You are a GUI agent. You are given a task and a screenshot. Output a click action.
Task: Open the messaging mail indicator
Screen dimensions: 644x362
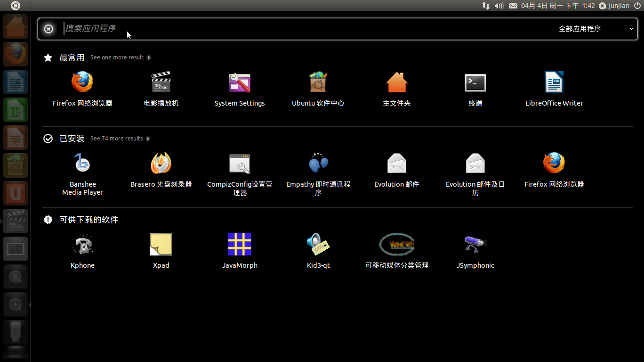(513, 6)
